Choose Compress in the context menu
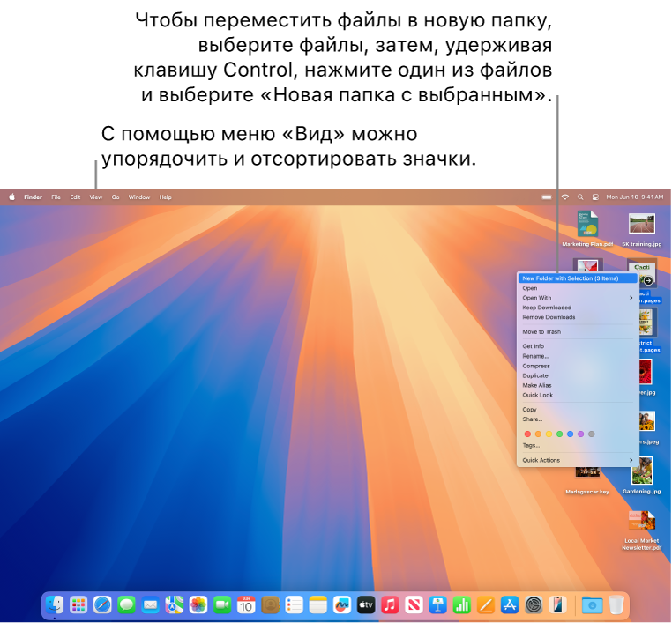The width and height of the screenshot is (672, 623). pyautogui.click(x=578, y=366)
